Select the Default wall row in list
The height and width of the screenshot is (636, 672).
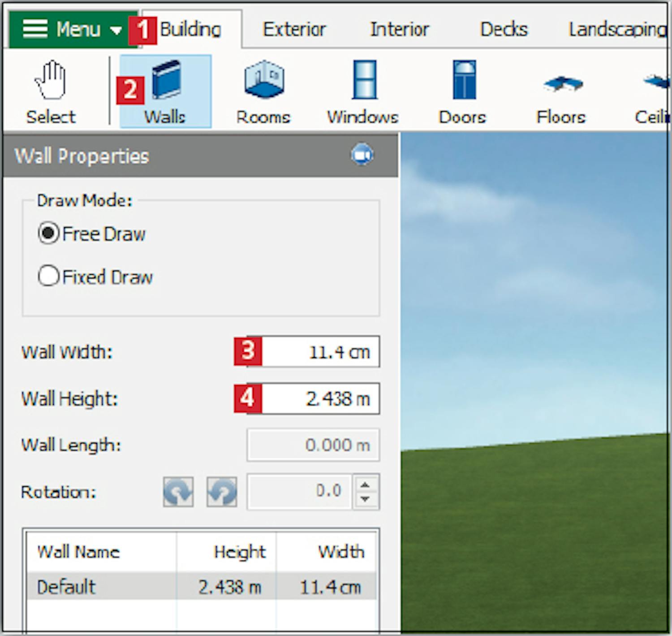[x=201, y=586]
